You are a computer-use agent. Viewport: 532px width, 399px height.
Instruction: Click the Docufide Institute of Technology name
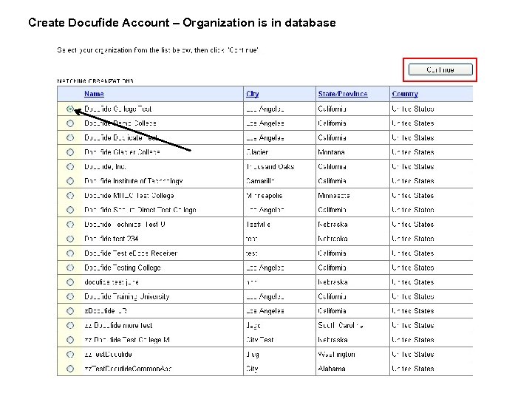[x=133, y=181]
